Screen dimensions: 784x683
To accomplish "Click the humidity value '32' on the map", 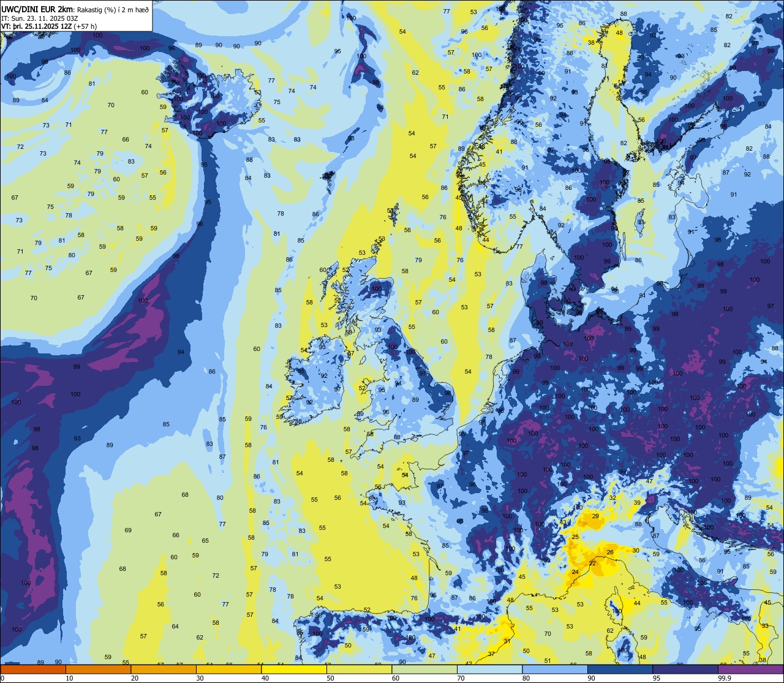I will tap(612, 498).
